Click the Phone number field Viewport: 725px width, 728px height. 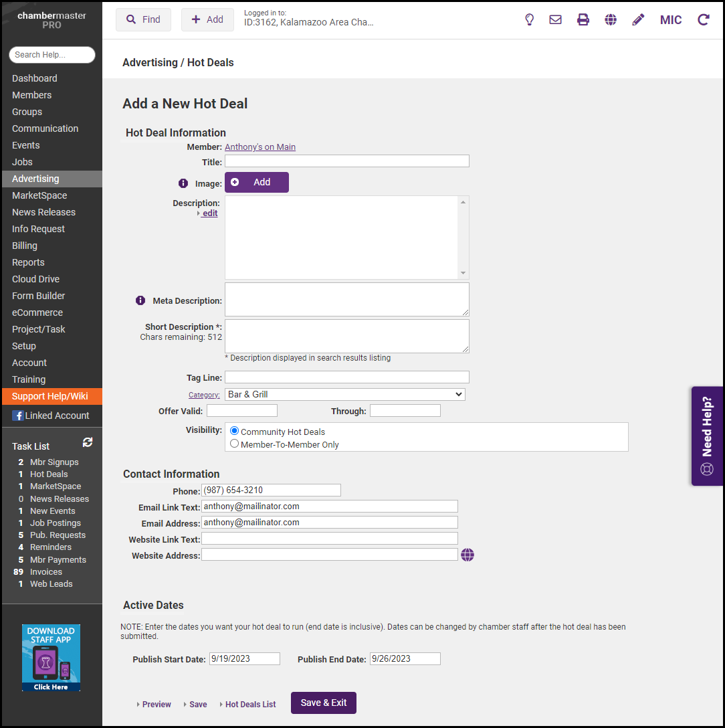(271, 490)
